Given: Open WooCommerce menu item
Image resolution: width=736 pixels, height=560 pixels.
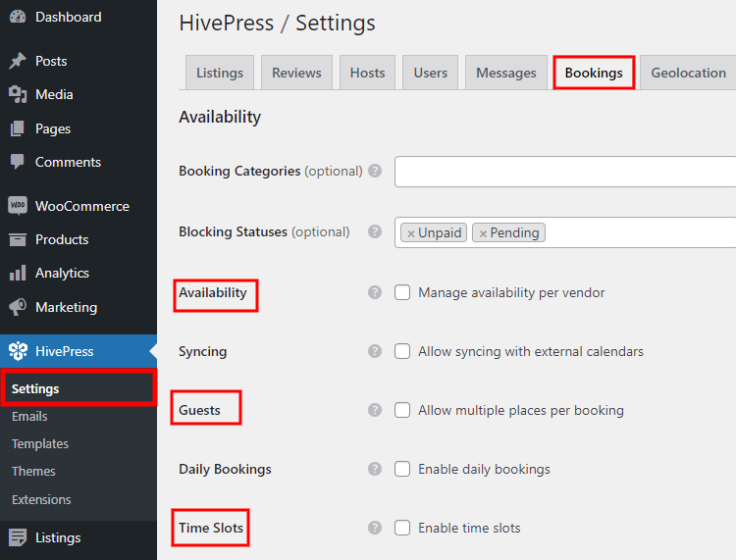Looking at the screenshot, I should click(x=79, y=206).
